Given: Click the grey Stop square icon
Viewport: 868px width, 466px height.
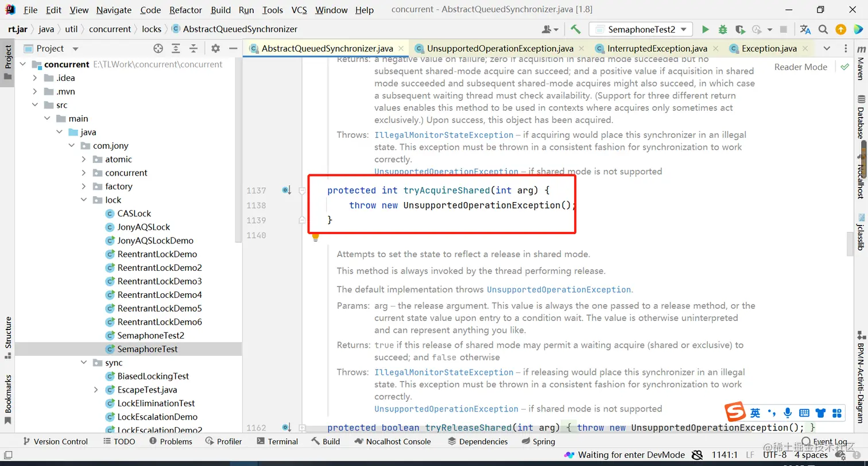Looking at the screenshot, I should click(784, 29).
